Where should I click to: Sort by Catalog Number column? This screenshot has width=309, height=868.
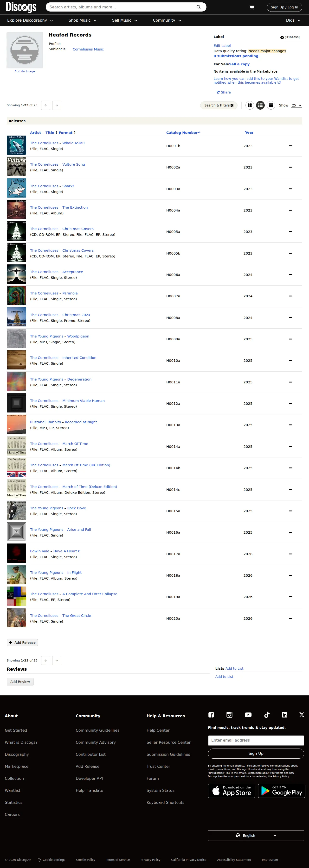183,133
